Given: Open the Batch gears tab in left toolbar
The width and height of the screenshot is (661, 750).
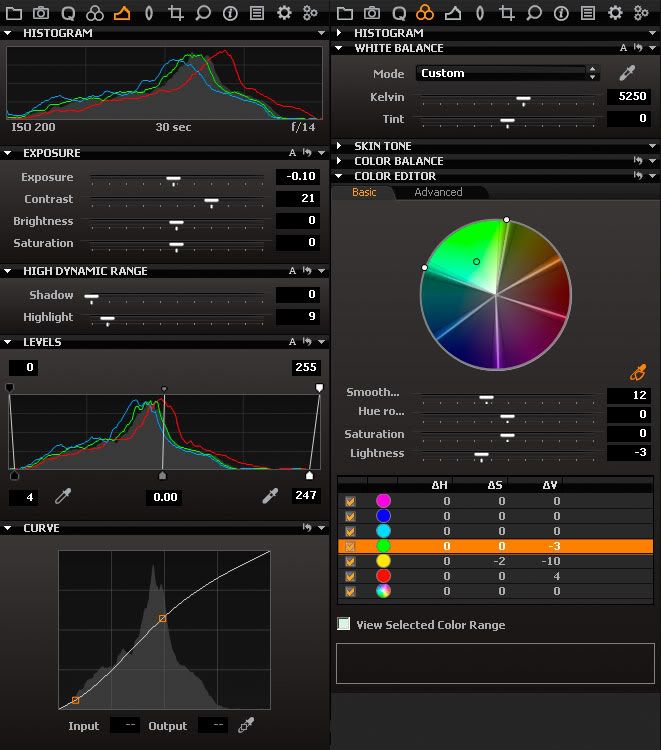Looking at the screenshot, I should 310,13.
